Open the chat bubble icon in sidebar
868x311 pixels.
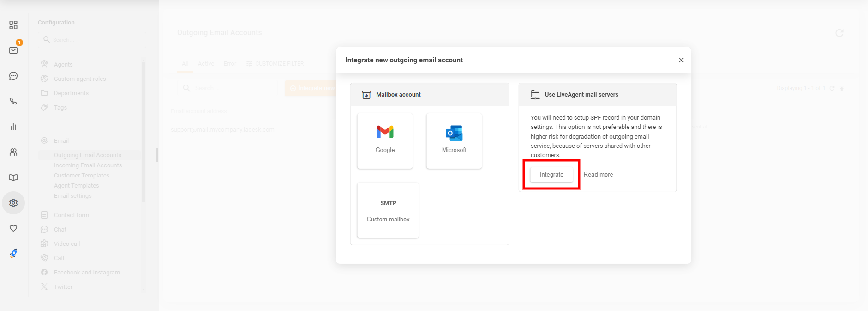pyautogui.click(x=13, y=76)
